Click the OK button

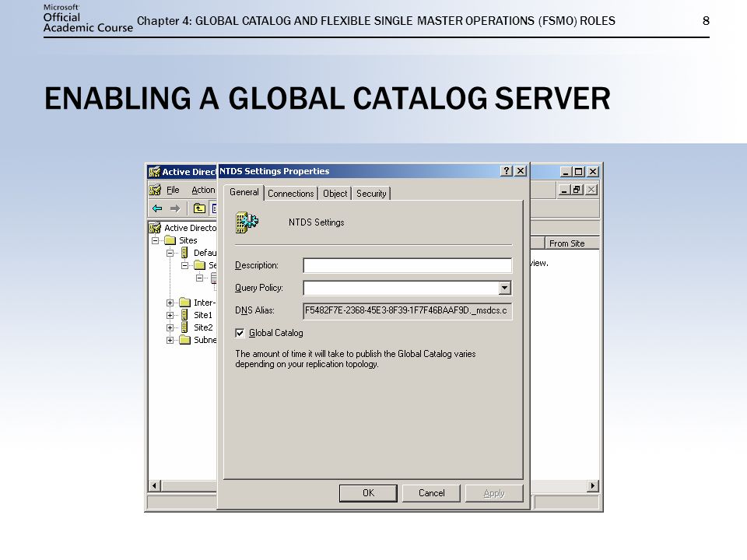coord(368,493)
